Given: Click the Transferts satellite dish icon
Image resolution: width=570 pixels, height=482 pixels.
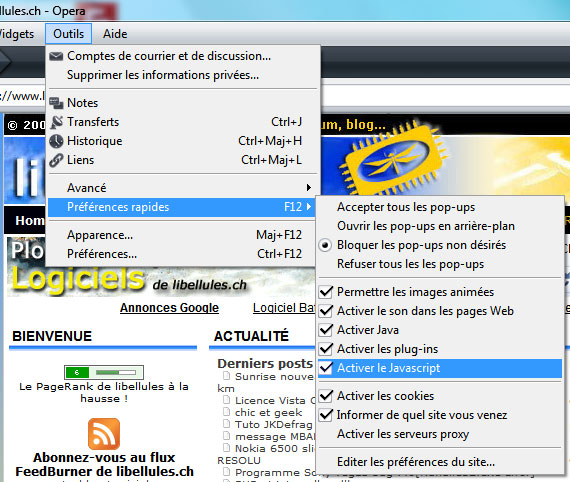Looking at the screenshot, I should tap(56, 122).
